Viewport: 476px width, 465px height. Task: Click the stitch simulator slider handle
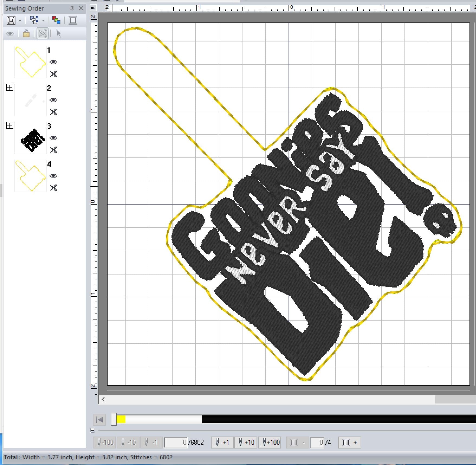tap(114, 419)
